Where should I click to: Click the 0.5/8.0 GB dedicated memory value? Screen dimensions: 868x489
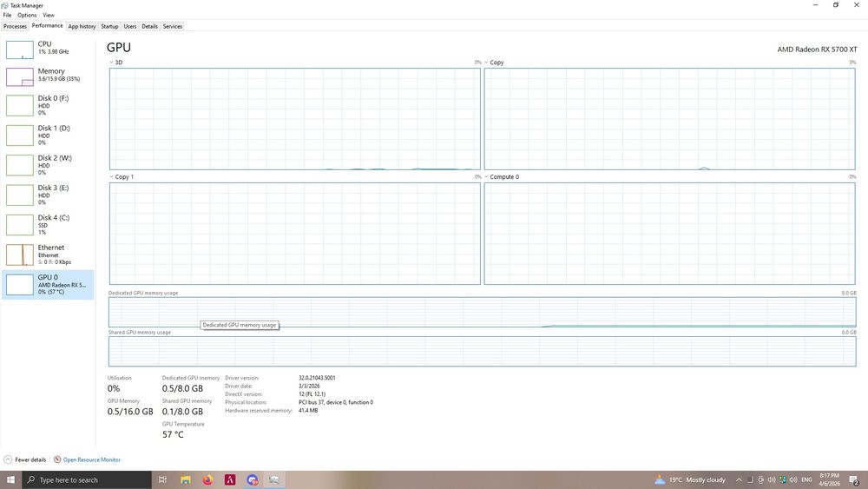click(x=182, y=389)
